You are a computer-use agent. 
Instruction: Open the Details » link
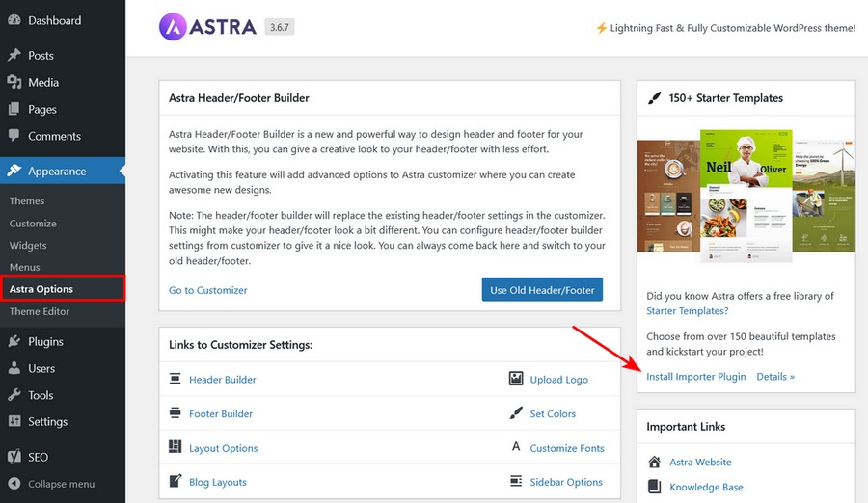pyautogui.click(x=775, y=377)
